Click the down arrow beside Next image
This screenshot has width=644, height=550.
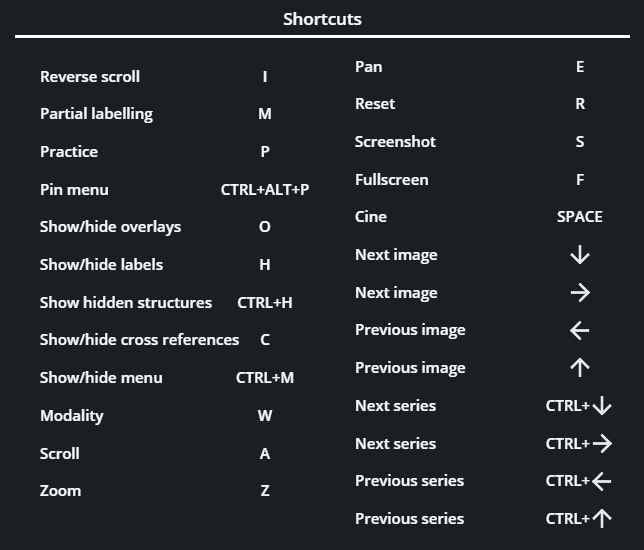point(580,255)
